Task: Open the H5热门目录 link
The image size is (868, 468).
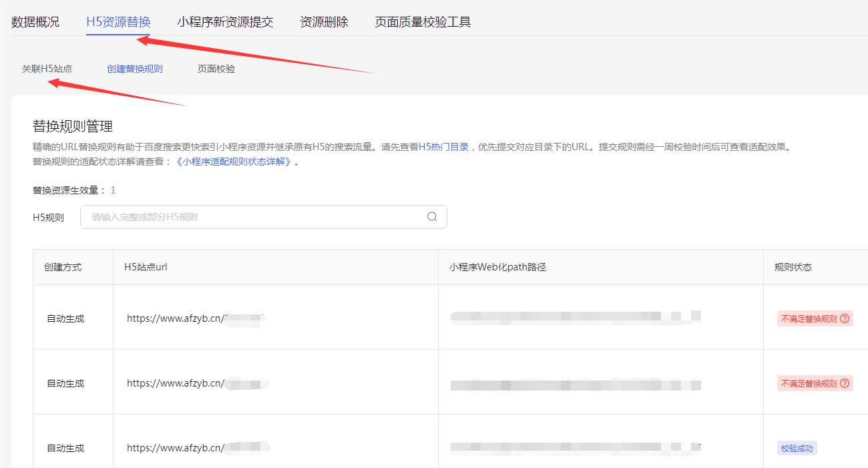Action: click(443, 148)
